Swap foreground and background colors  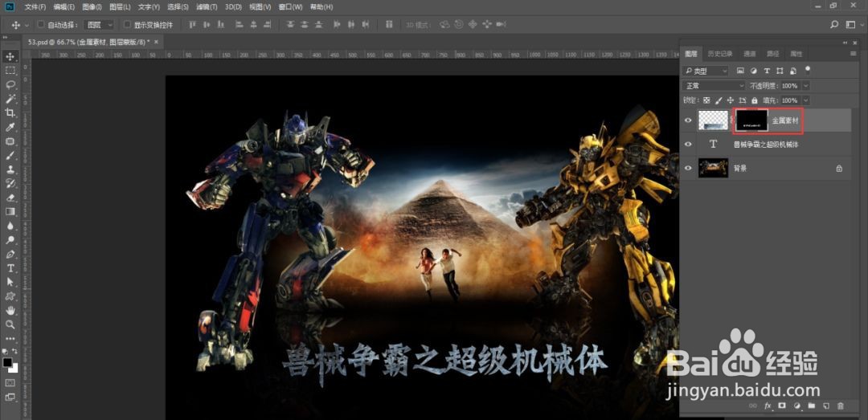click(x=15, y=351)
